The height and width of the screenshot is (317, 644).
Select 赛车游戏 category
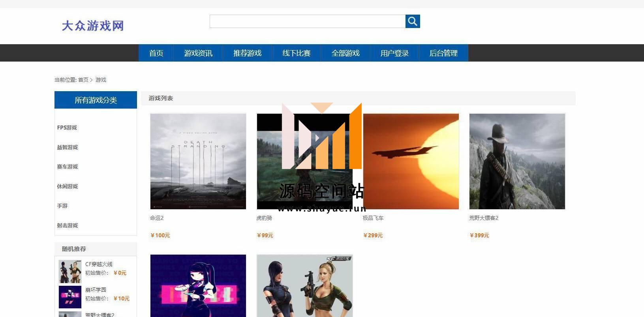[68, 167]
